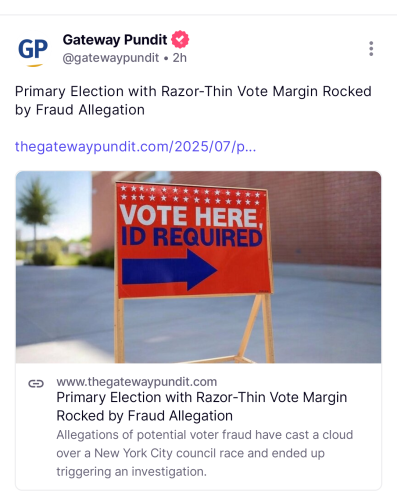
Task: Click the card description about New York City council race
Action: (x=205, y=453)
